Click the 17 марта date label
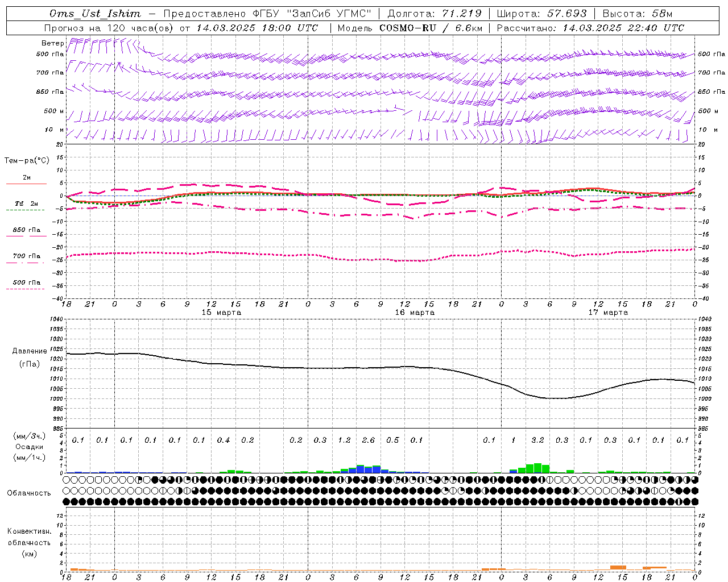Image resolution: width=728 pixels, height=582 pixels. 608,313
